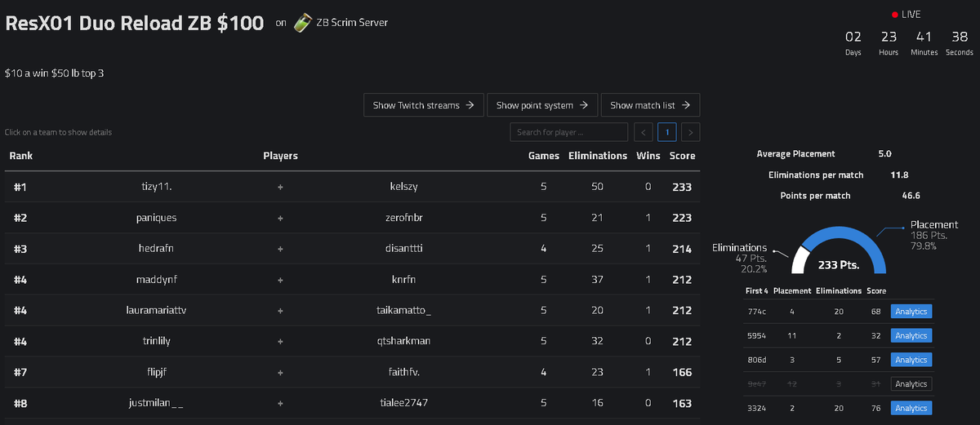Click player name taikamatto_
This screenshot has width=980, height=425.
404,310
